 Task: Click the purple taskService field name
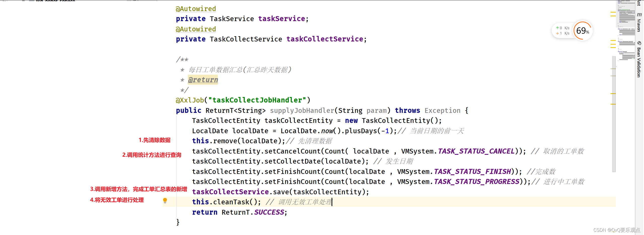point(281,19)
